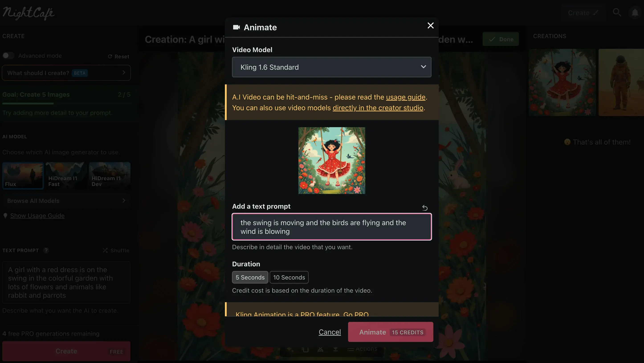Cancel the animation dialog
Screen dimensions: 644x363
pos(330,332)
